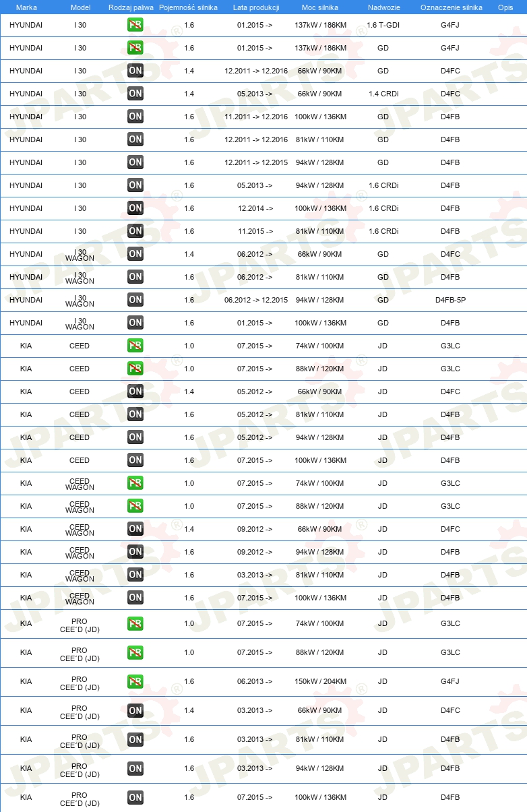Select the Moc silnika column header
This screenshot has height=812, width=527.
tap(320, 7)
